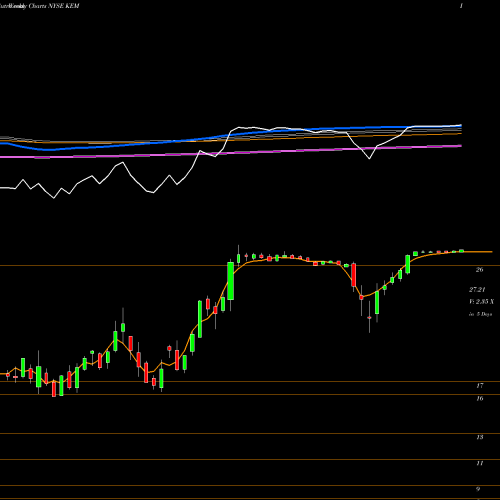The height and width of the screenshot is (500, 500).
Task: Select the '17' price axis label
Action: point(480,386)
